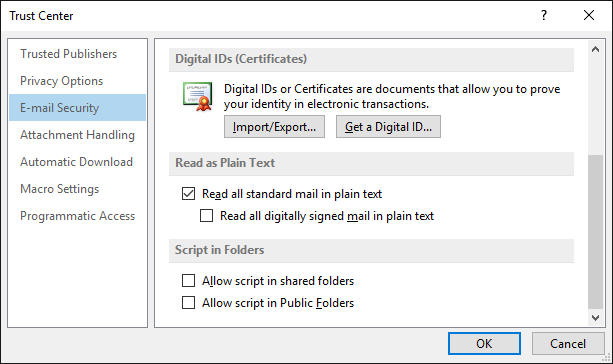Screen dimensions: 613x364
Task: Click the vertical scrollbar thumb
Action: 595,232
